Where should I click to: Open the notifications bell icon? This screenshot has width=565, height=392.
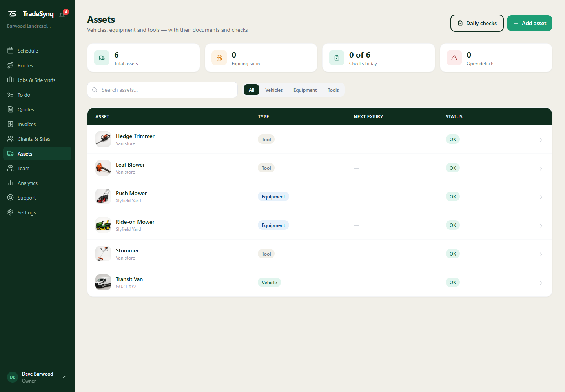(x=62, y=15)
